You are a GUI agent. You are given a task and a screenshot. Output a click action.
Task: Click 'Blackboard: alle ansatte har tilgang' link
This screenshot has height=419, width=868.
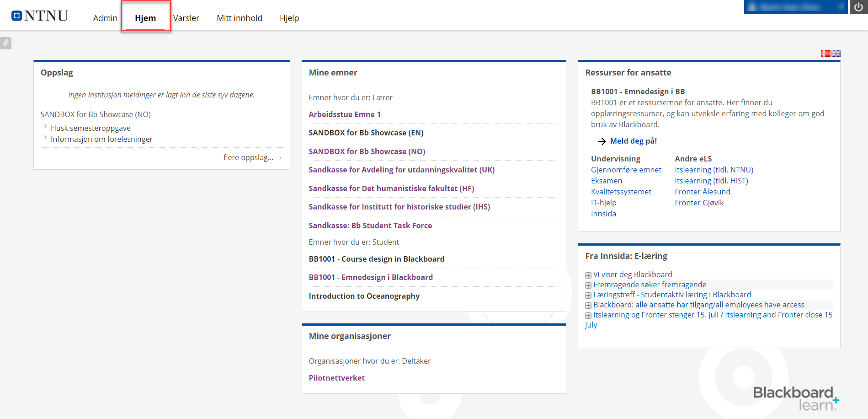pyautogui.click(x=698, y=305)
